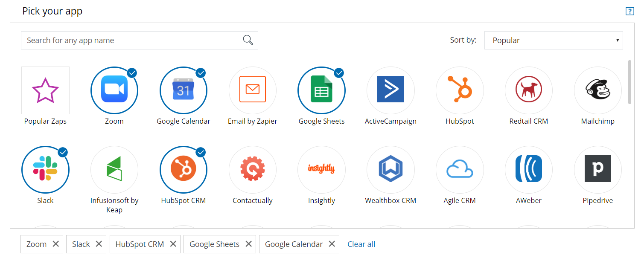
Task: Uncheck the selected Google Sheets app
Action: point(321,90)
